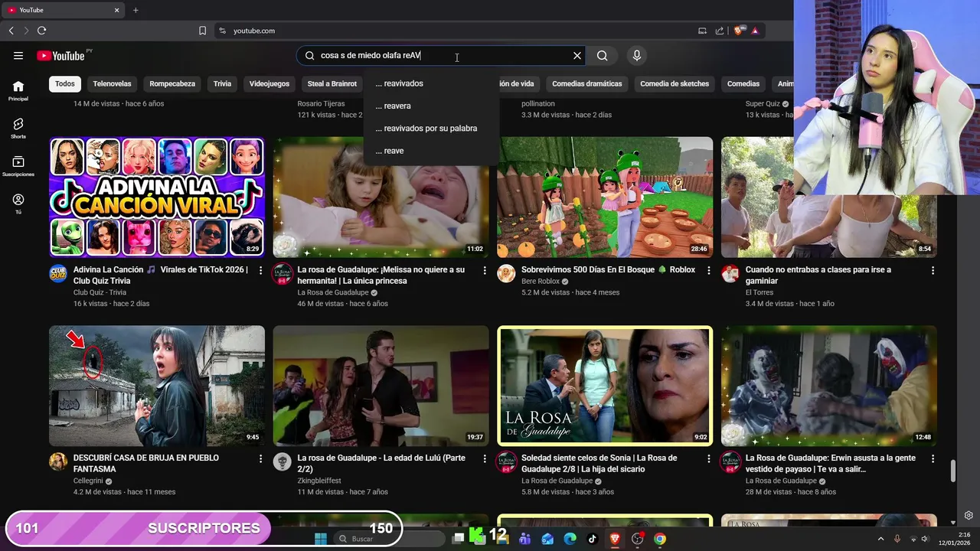This screenshot has width=980, height=551.
Task: Open options for DESCUBRÍ CASA DE BRUJA video
Action: point(260,458)
